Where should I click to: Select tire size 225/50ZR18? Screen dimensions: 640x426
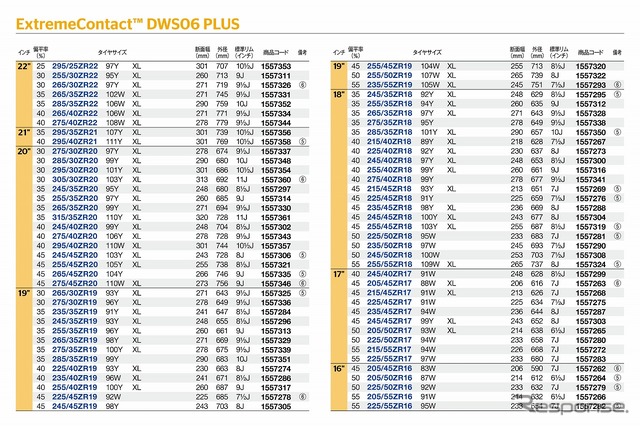point(390,236)
